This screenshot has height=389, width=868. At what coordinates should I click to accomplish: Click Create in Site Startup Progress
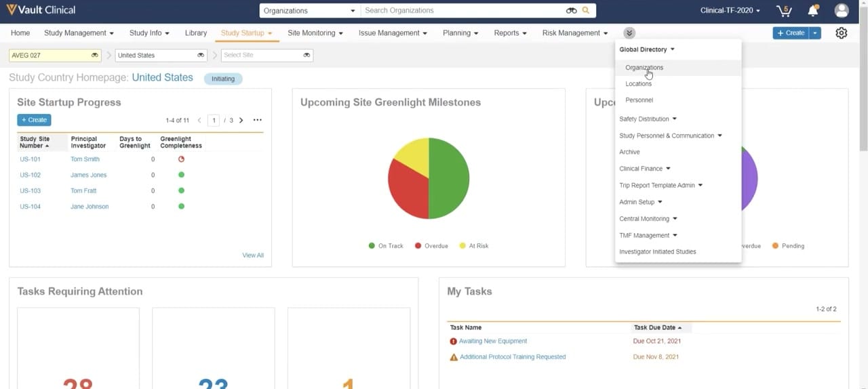click(x=34, y=120)
